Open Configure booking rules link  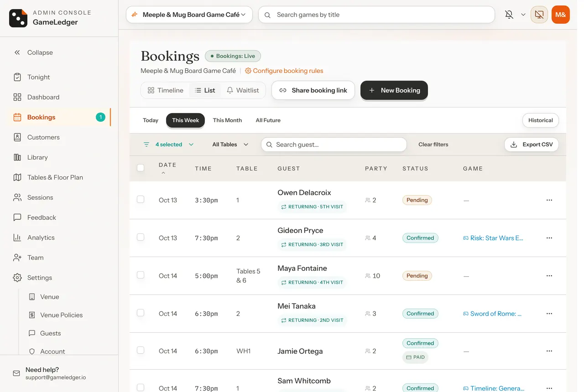(x=284, y=71)
